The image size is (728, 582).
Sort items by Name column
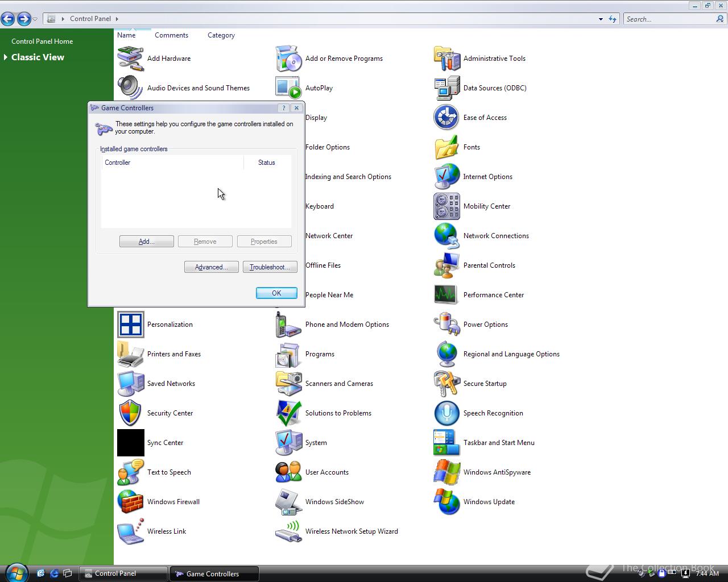pyautogui.click(x=126, y=35)
